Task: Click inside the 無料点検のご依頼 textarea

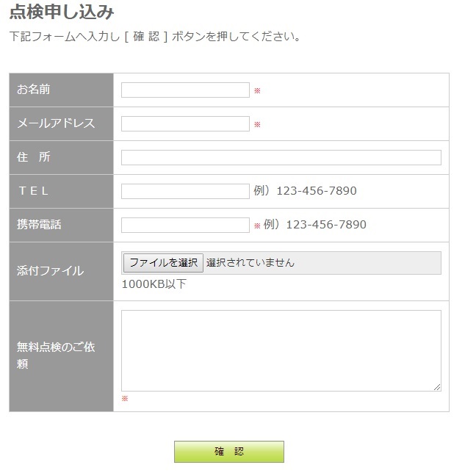Action: (x=281, y=350)
